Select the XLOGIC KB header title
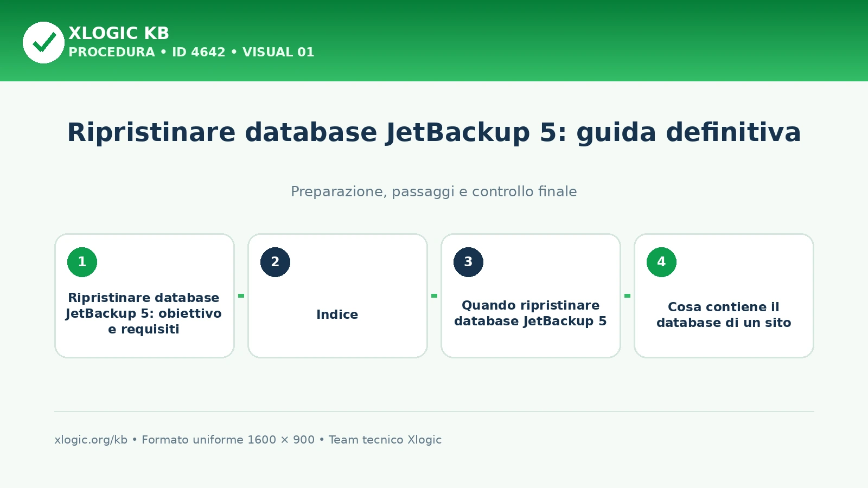The width and height of the screenshot is (868, 488). pos(119,33)
